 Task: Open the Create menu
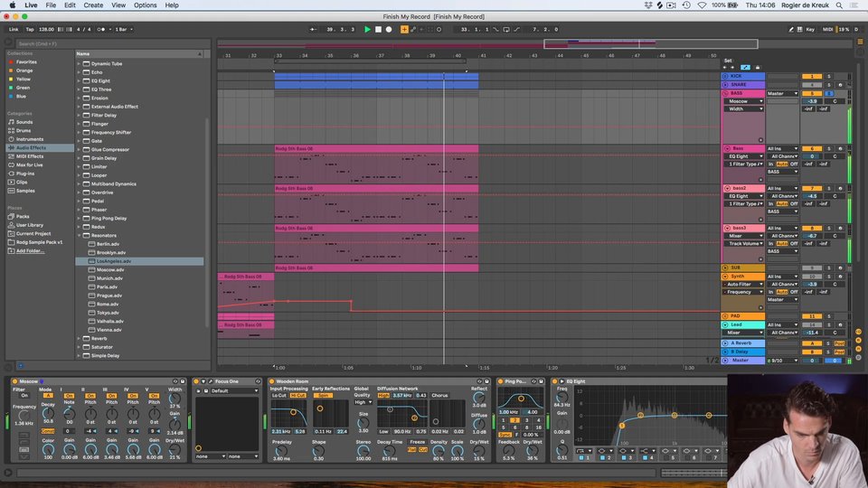[93, 5]
